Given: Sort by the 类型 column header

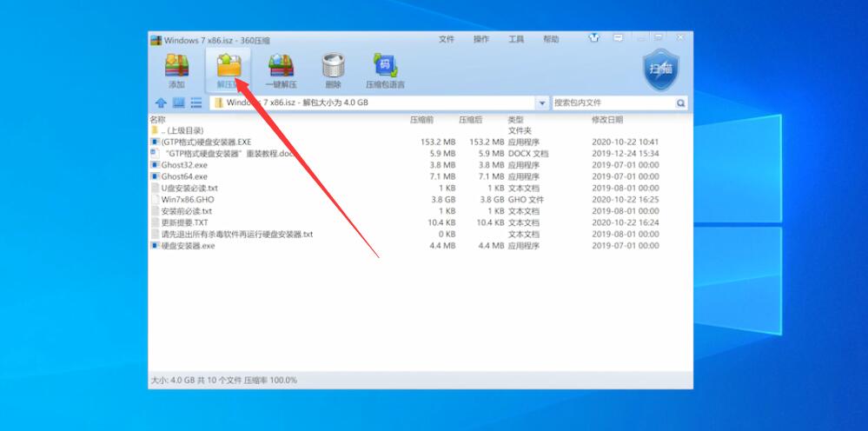Looking at the screenshot, I should [516, 120].
